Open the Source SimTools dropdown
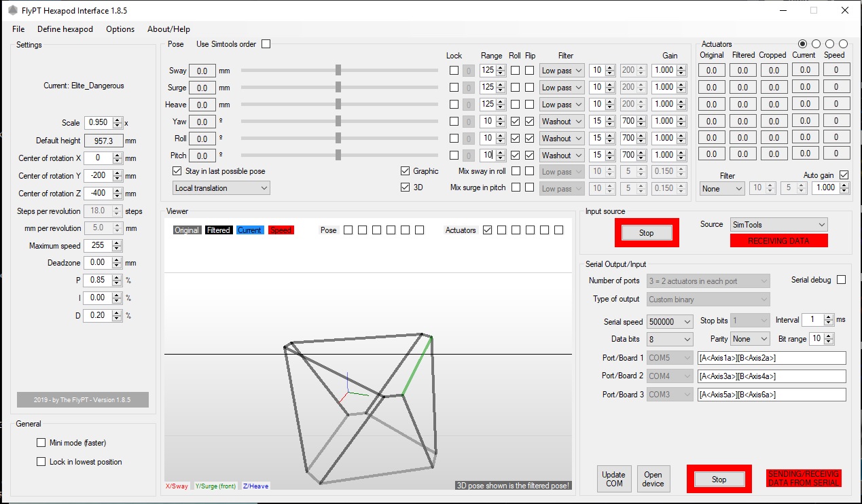 (x=778, y=225)
